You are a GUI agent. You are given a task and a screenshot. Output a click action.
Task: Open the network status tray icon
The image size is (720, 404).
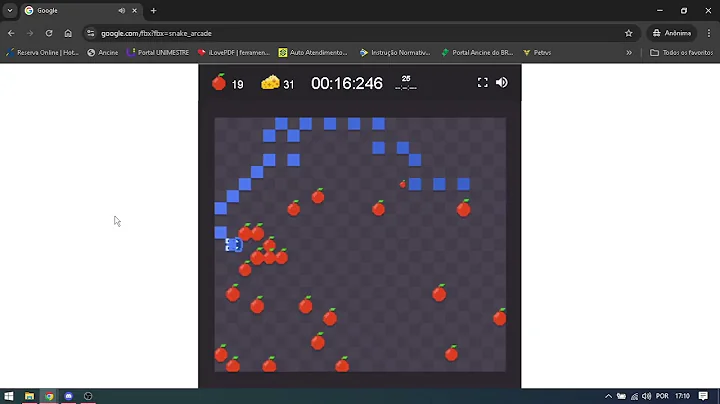(x=634, y=396)
